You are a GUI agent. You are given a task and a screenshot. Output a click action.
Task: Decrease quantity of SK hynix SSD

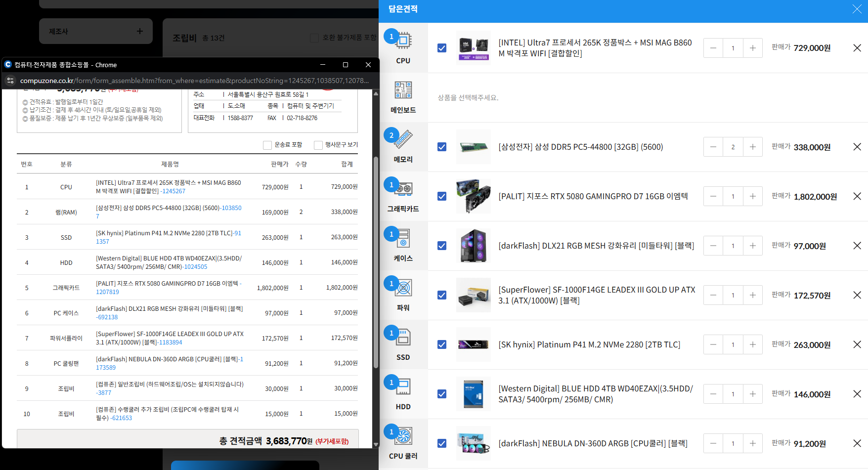pos(713,344)
